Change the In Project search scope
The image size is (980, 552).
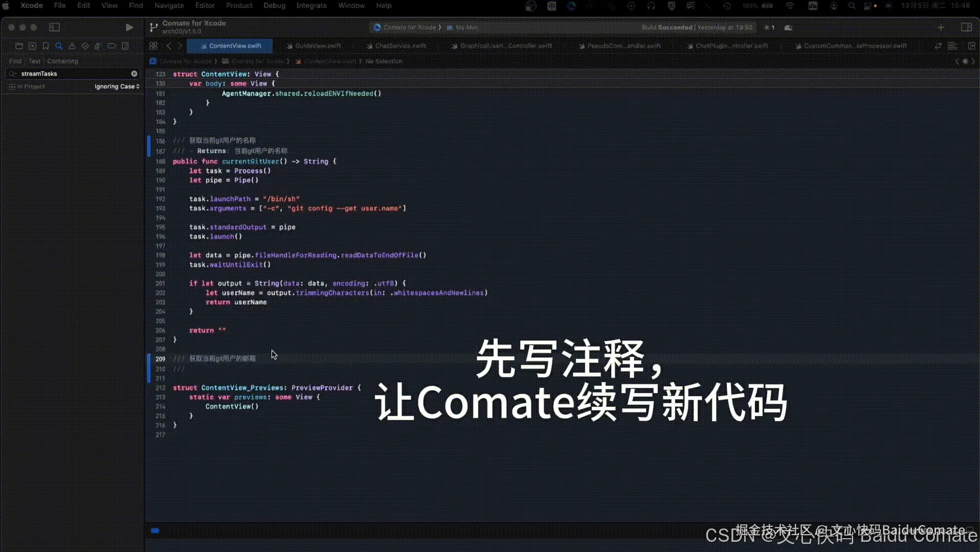[27, 86]
